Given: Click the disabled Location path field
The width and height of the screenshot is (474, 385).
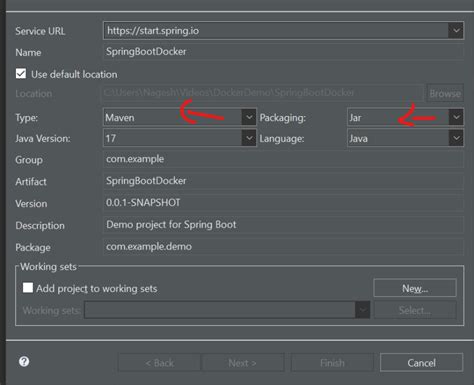Looking at the screenshot, I should [x=262, y=93].
